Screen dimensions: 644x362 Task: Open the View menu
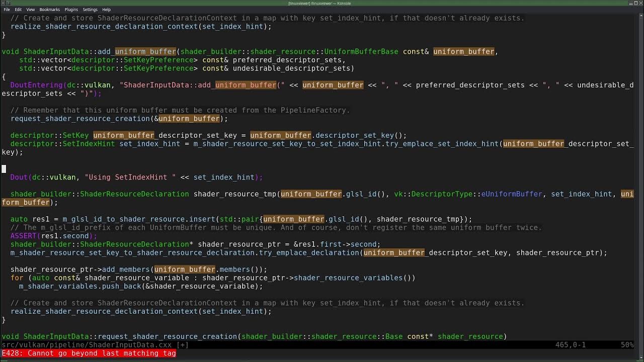pyautogui.click(x=30, y=10)
